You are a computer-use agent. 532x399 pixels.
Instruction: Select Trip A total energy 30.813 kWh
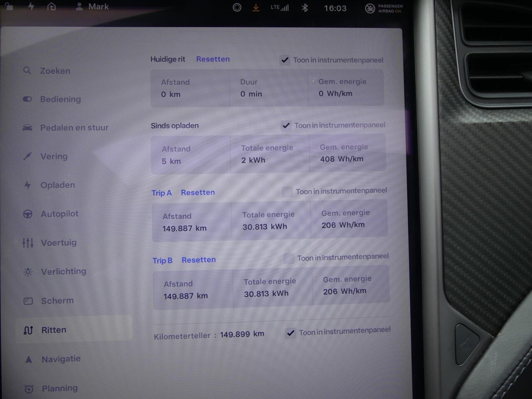[x=265, y=227]
